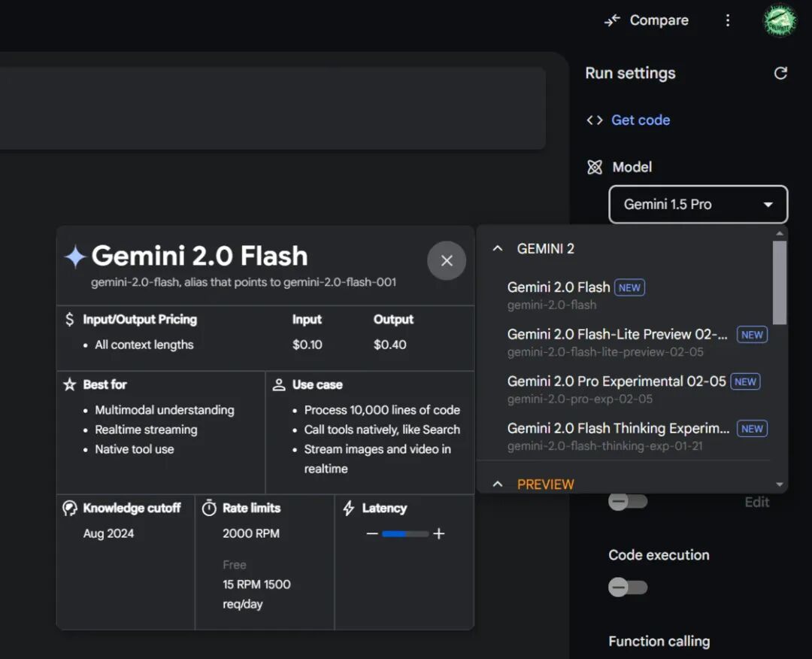Viewport: 812px width, 659px height.
Task: Click the blue latency level bar
Action: 394,534
